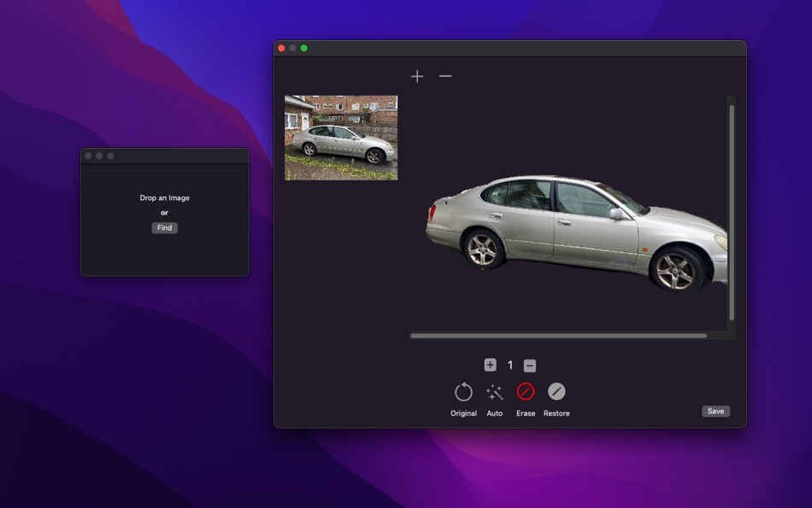Click Find in the Drop an Image window
Screen dimensions: 812x508
[x=165, y=227]
